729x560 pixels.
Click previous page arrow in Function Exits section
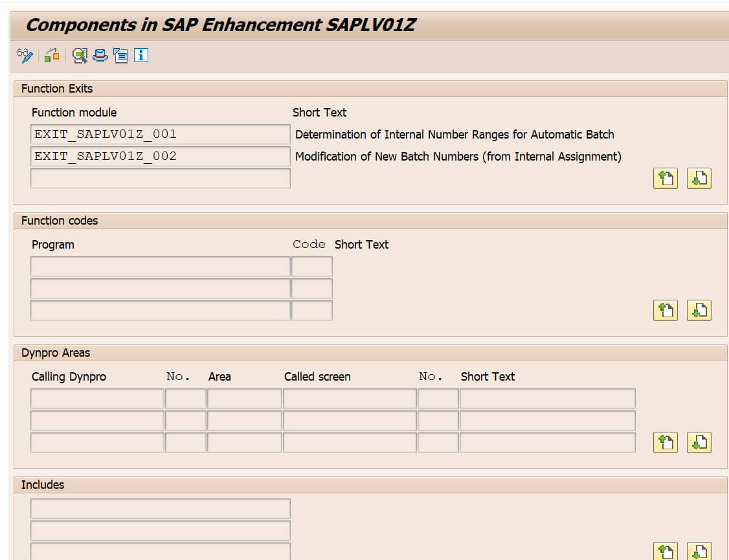pos(666,179)
